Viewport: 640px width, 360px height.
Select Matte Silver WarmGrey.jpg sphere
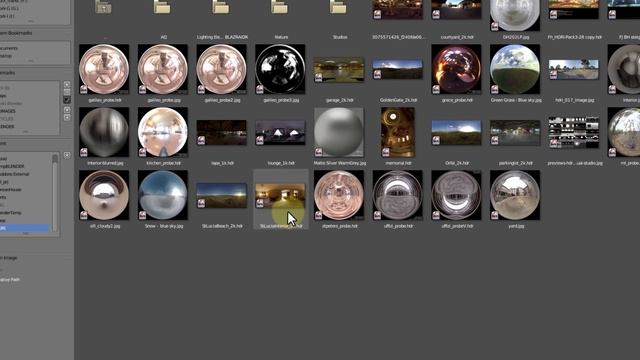pyautogui.click(x=339, y=132)
